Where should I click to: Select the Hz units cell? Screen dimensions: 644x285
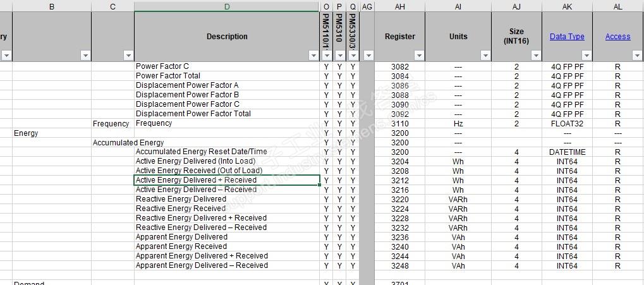pos(458,123)
